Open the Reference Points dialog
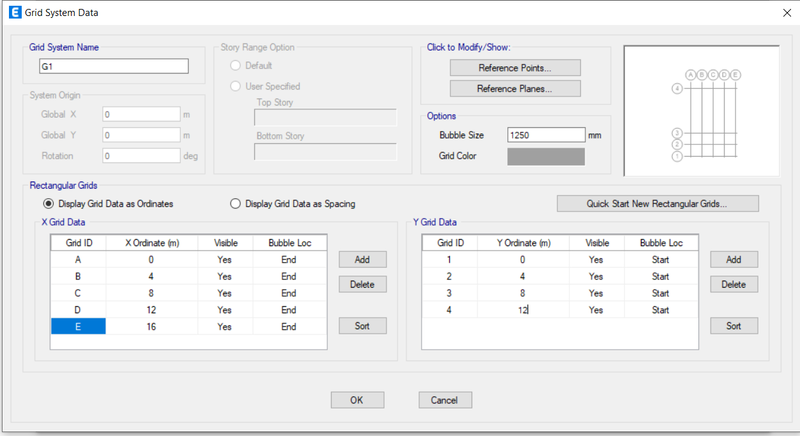800x436 pixels. pos(515,68)
